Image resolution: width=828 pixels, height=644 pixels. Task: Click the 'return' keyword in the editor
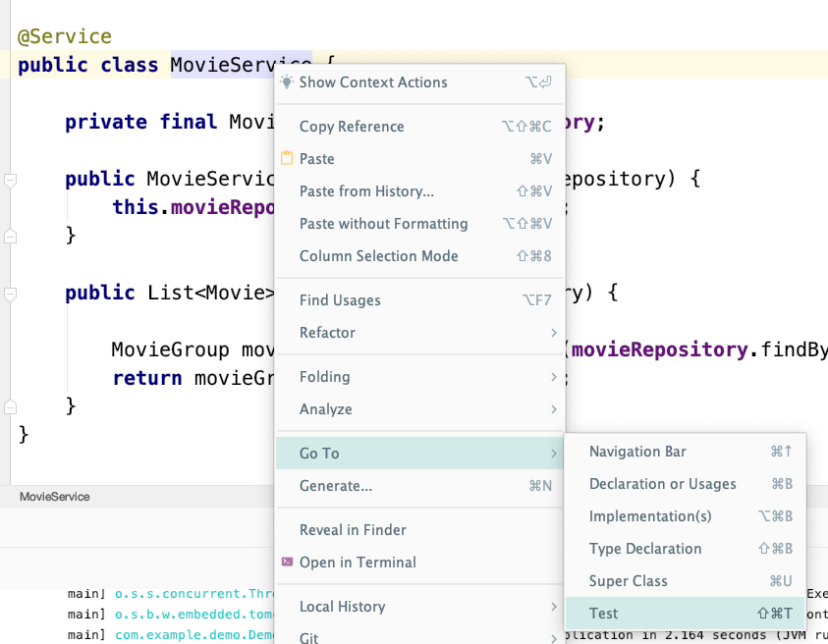[x=146, y=379]
